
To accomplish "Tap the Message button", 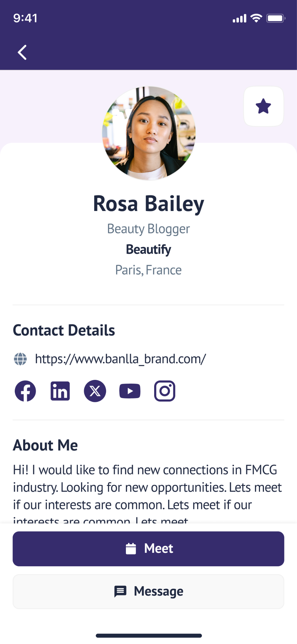I will [148, 591].
